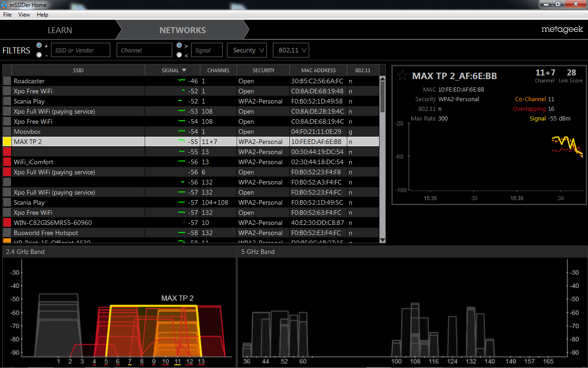
Task: Click the red square beside WIN-C82GIS6MR55-60960
Action: pos(7,223)
